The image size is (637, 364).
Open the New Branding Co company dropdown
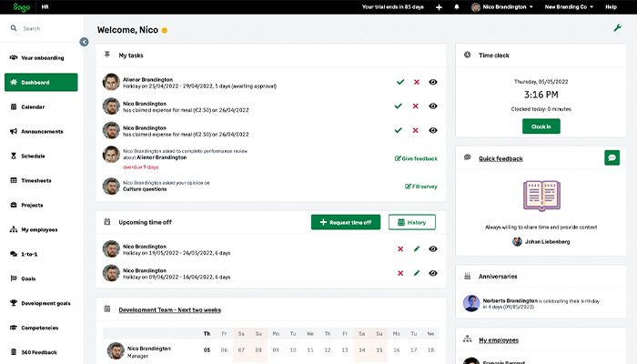[569, 7]
